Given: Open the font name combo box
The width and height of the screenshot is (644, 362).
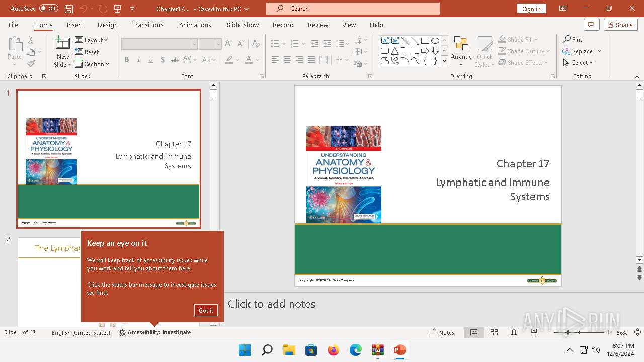Looking at the screenshot, I should 159,44.
